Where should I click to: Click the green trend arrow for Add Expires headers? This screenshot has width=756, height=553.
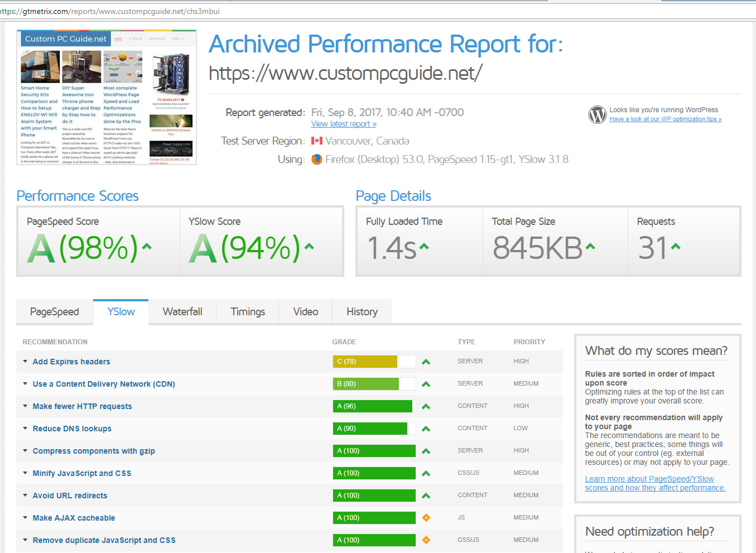pos(426,362)
